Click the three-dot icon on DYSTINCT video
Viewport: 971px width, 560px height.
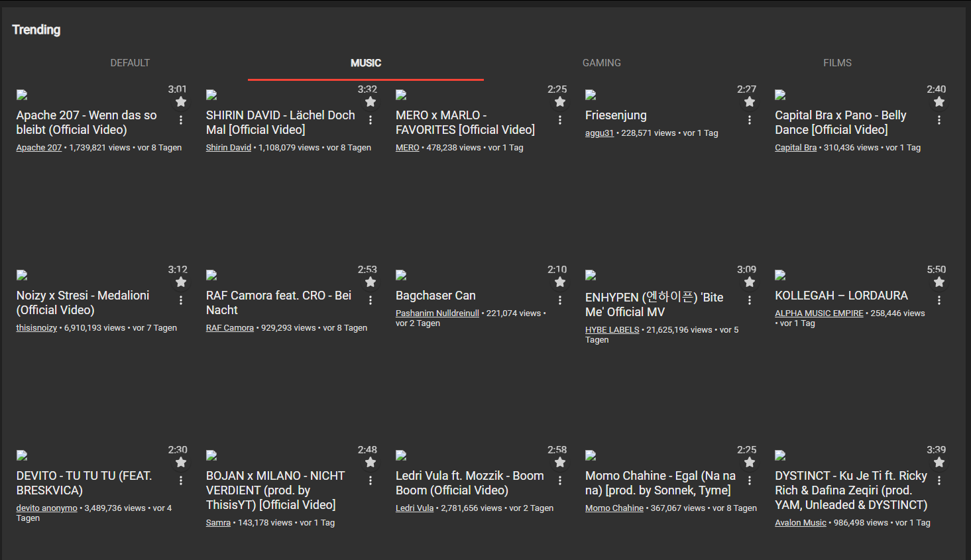click(939, 480)
